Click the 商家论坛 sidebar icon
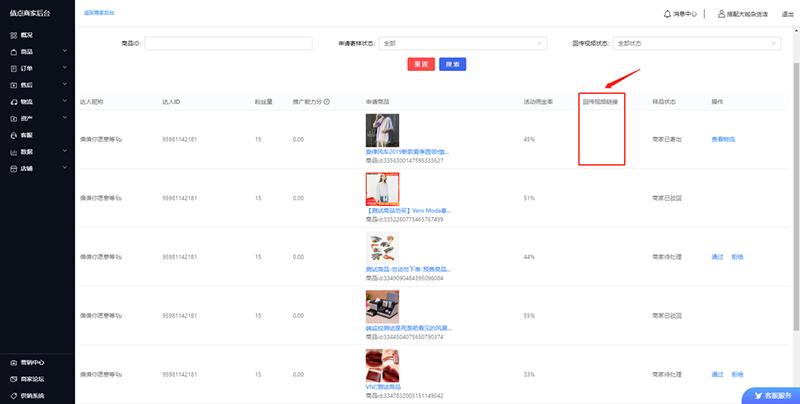The height and width of the screenshot is (404, 800). [13, 379]
